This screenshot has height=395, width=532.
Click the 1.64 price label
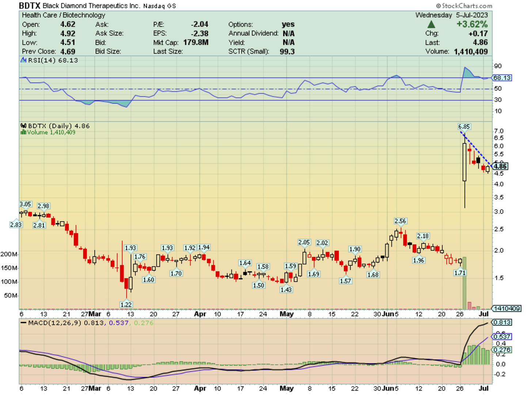point(245,263)
